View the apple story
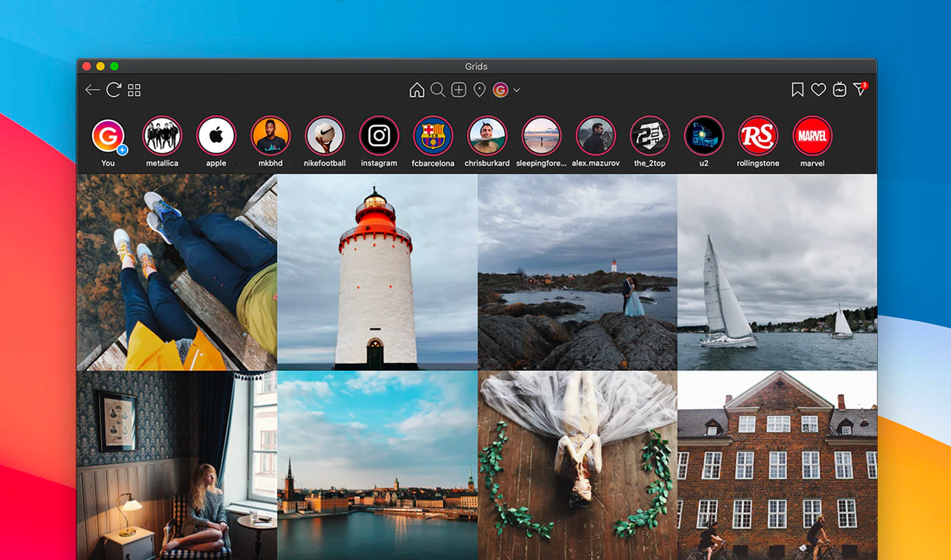The image size is (951, 560). (x=217, y=136)
